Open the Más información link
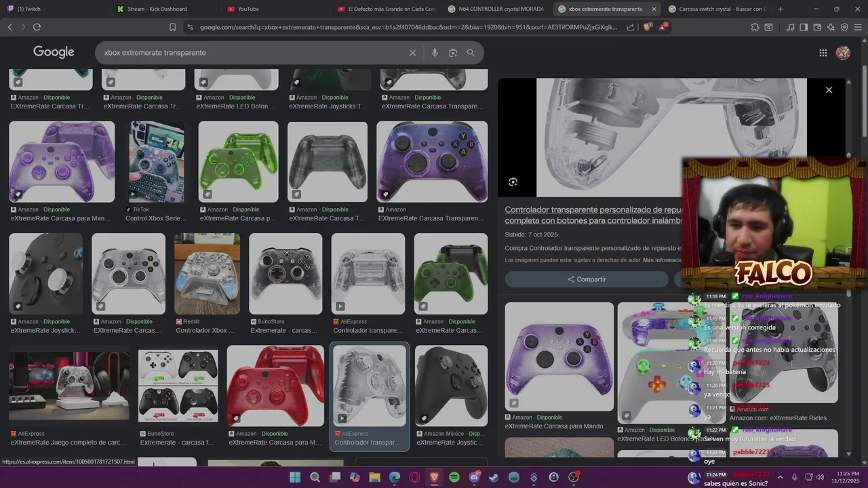868x488 pixels. click(x=663, y=260)
